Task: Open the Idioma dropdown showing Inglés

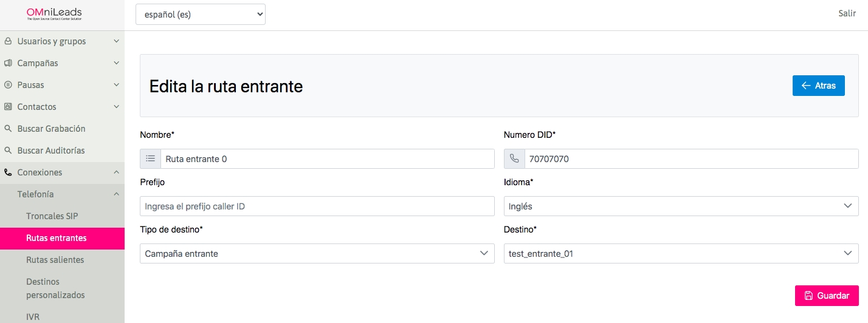Action: click(x=681, y=206)
